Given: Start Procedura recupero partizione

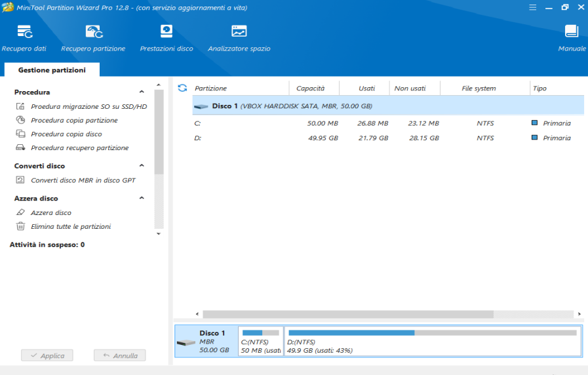Looking at the screenshot, I should point(79,148).
